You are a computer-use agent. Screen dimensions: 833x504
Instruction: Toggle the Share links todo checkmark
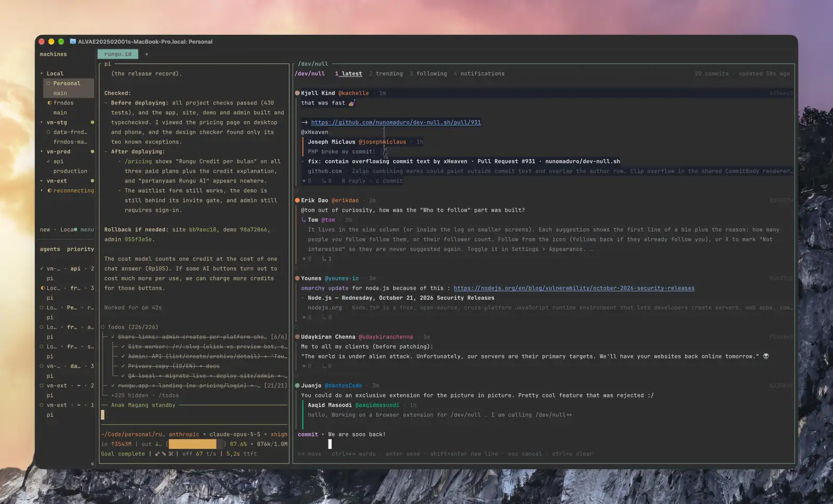click(x=113, y=337)
